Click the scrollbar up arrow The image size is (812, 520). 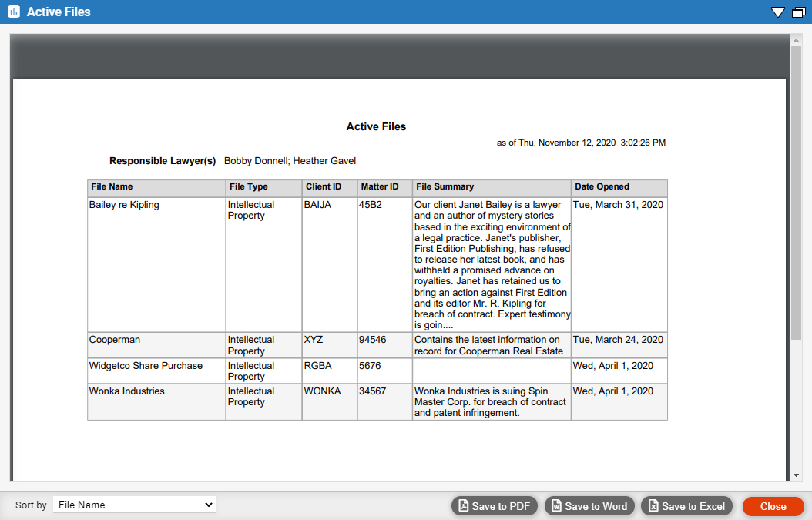pos(796,40)
